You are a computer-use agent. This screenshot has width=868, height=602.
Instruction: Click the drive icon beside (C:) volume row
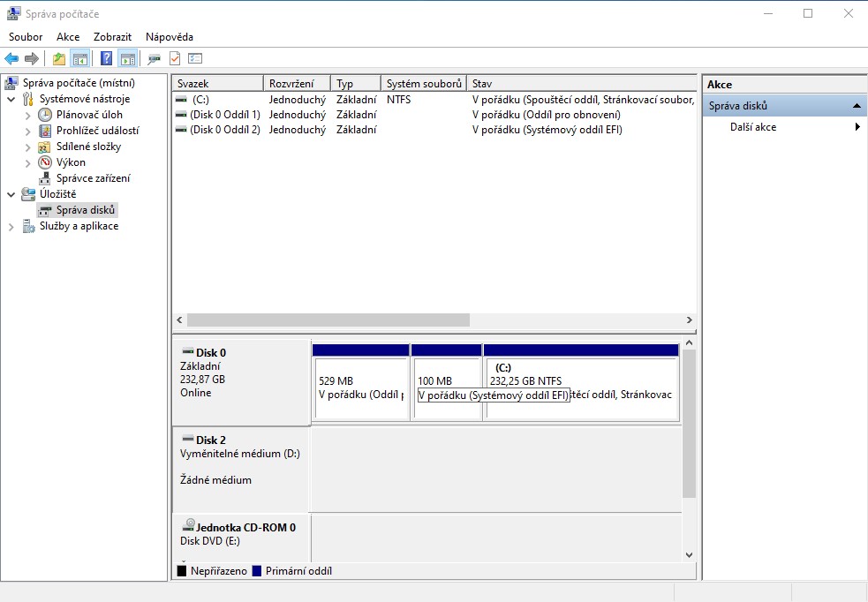pyautogui.click(x=181, y=100)
